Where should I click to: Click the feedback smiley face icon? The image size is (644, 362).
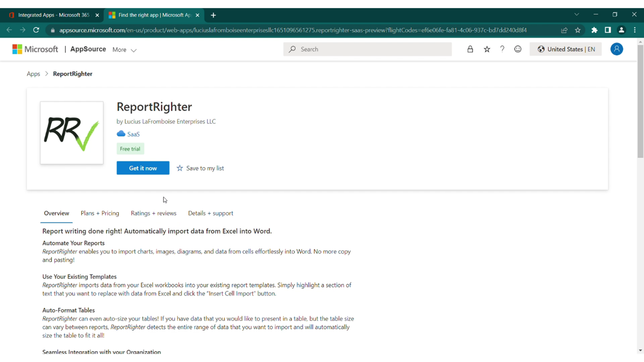tap(518, 49)
